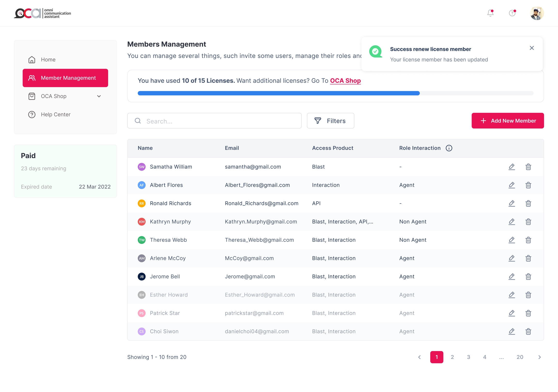The image size is (558, 392).
Task: Delete Albert Flores from members
Action: [528, 185]
